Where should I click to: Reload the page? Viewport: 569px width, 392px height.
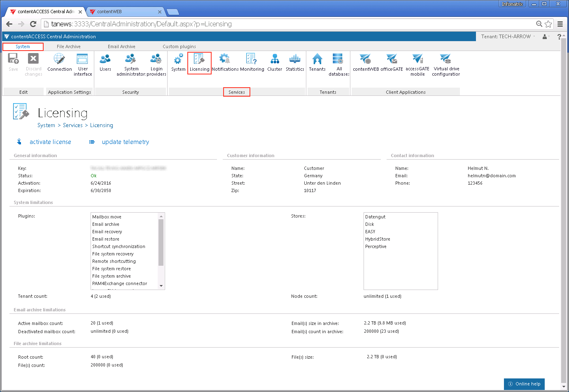pyautogui.click(x=33, y=24)
